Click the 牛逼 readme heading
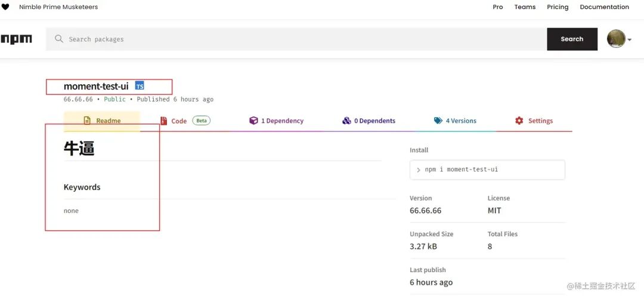Image resolution: width=644 pixels, height=299 pixels. point(79,149)
